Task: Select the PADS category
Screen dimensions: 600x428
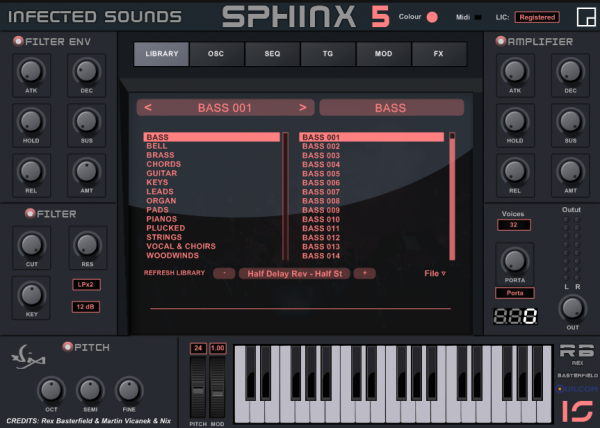Action: tap(212, 210)
